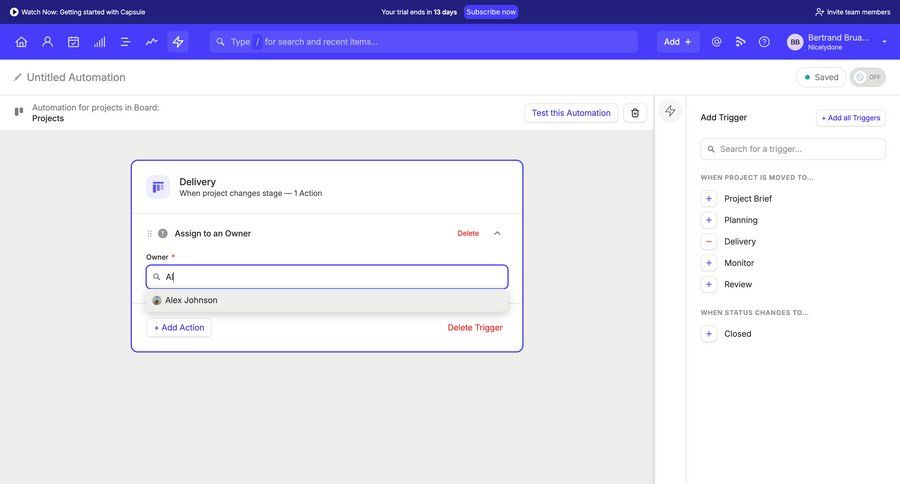900x484 pixels.
Task: Click Subscribe now in trial banner
Action: (x=491, y=12)
